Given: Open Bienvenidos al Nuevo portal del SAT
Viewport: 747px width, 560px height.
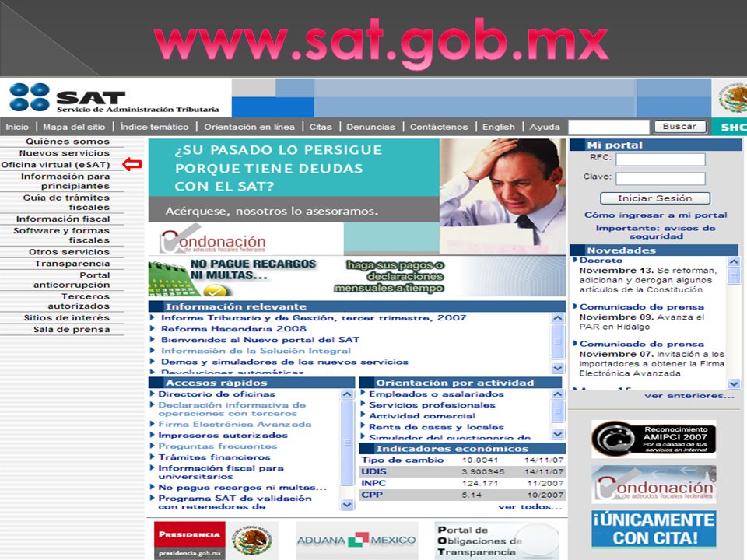Looking at the screenshot, I should click(260, 340).
